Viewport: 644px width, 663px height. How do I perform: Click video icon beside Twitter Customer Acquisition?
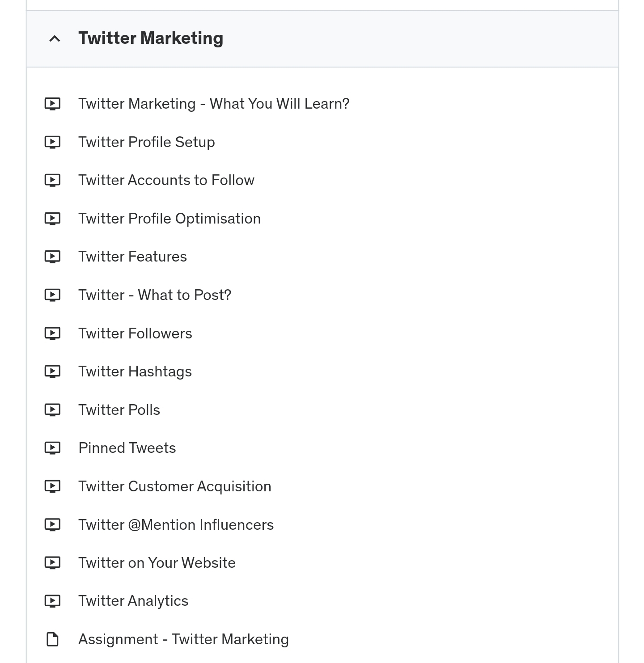click(52, 486)
